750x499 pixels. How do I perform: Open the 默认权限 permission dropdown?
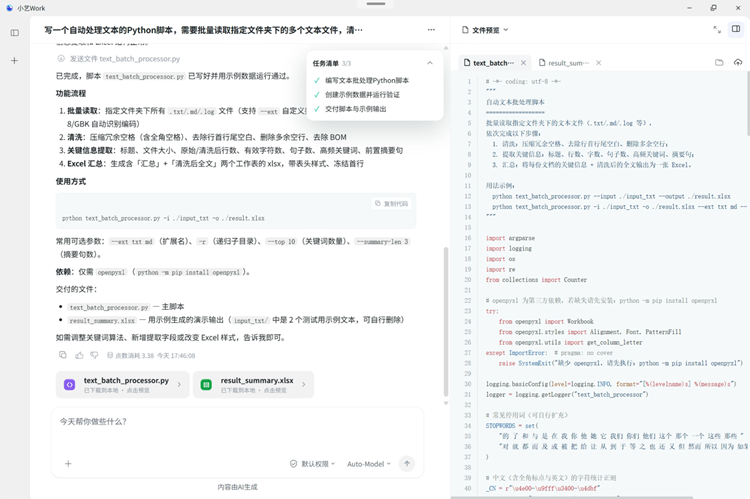point(312,464)
